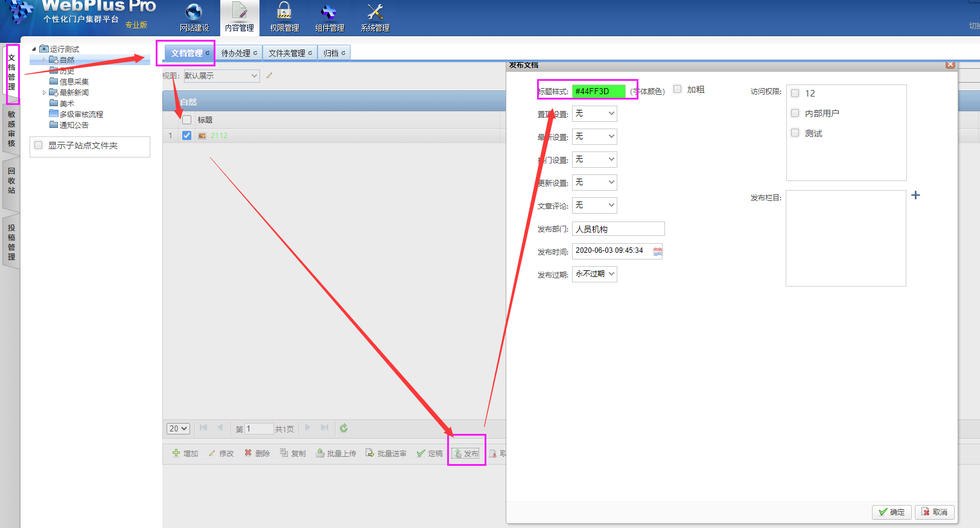Click the refresh icon in pagination bar
This screenshot has height=528, width=980.
(x=343, y=428)
